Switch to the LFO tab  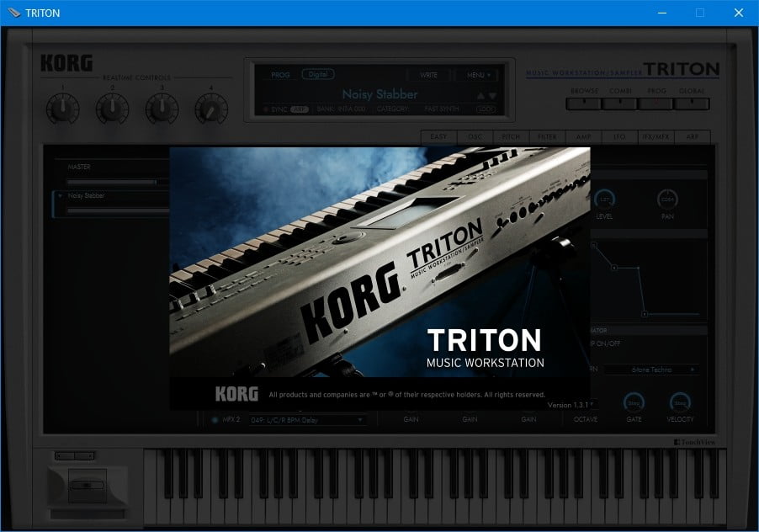[619, 137]
